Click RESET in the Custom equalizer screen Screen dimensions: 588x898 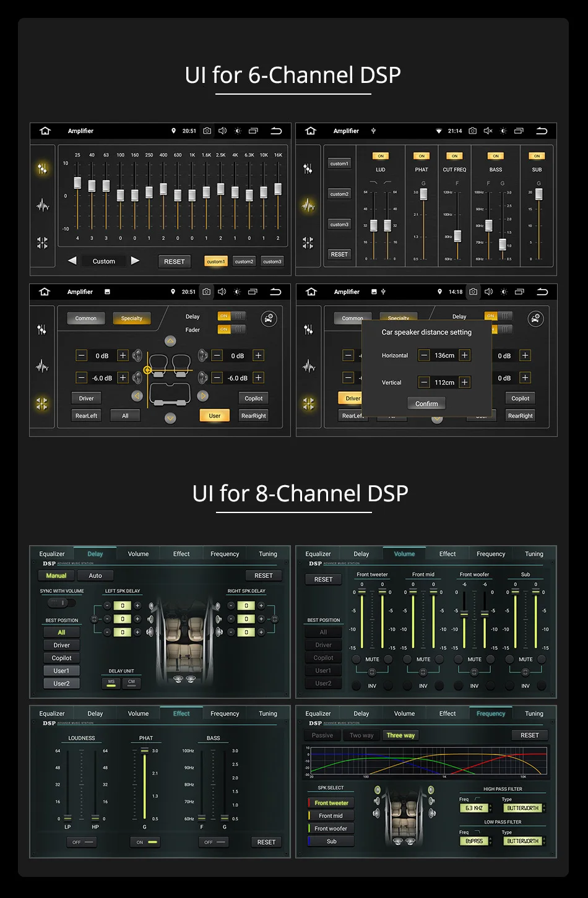(175, 261)
